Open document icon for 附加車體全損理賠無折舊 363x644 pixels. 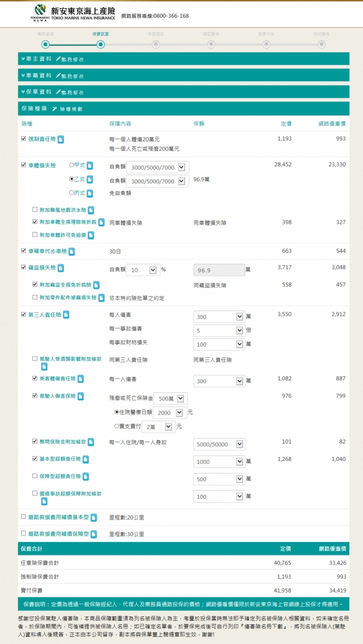101,222
